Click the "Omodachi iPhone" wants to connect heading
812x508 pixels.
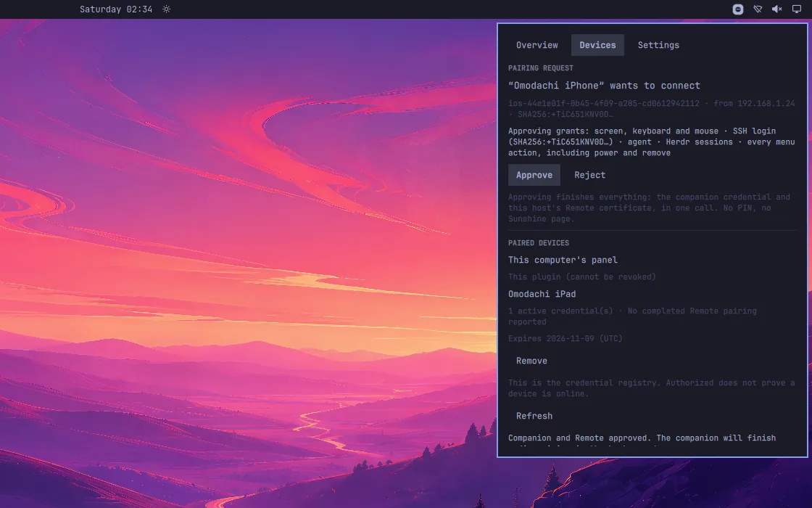click(604, 86)
